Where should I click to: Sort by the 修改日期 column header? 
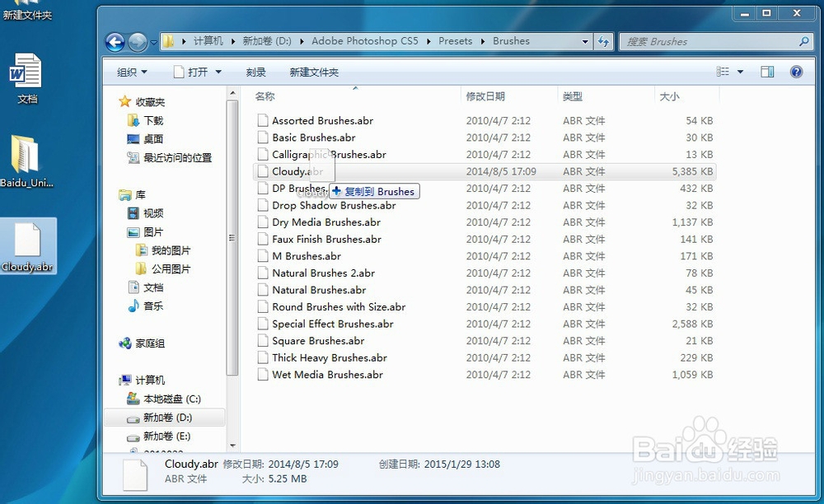[485, 96]
